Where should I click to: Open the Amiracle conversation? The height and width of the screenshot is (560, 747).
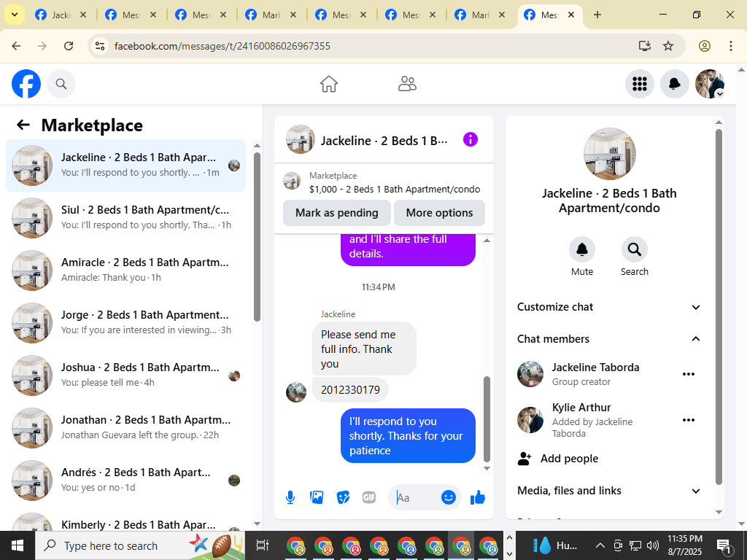click(125, 270)
